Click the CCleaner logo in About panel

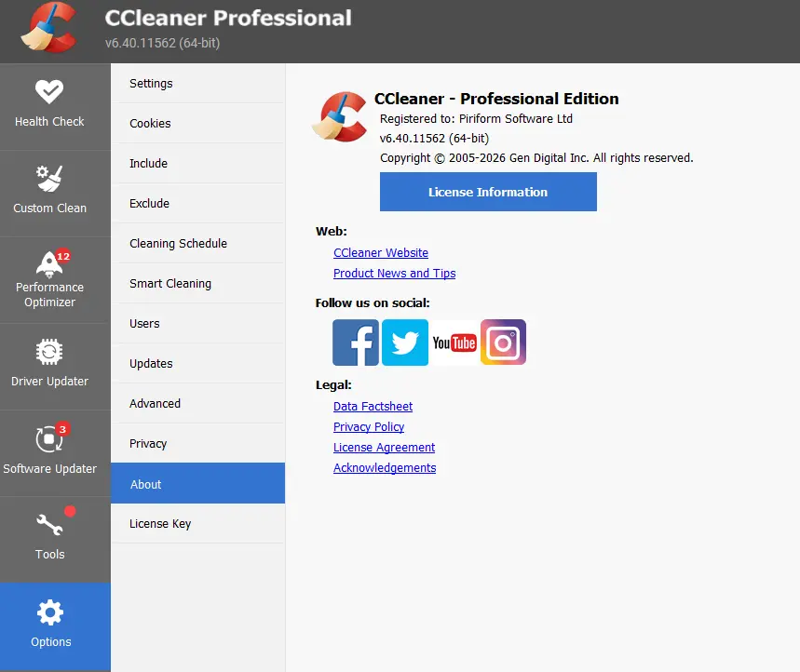click(x=340, y=116)
